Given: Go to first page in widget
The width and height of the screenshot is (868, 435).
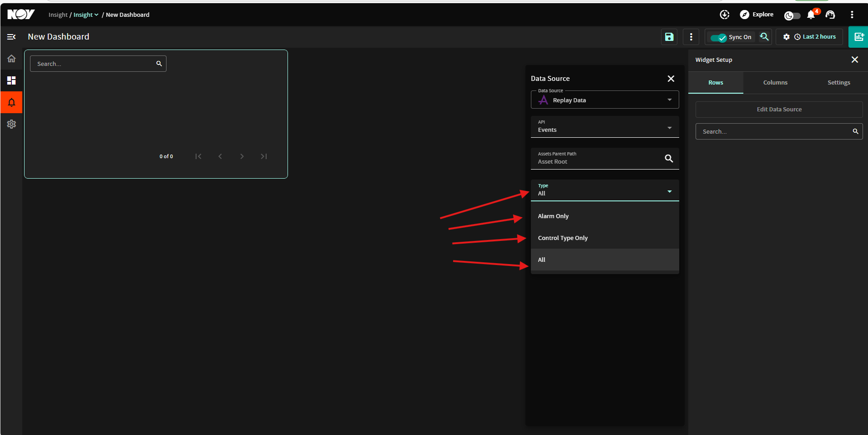Looking at the screenshot, I should coord(198,156).
